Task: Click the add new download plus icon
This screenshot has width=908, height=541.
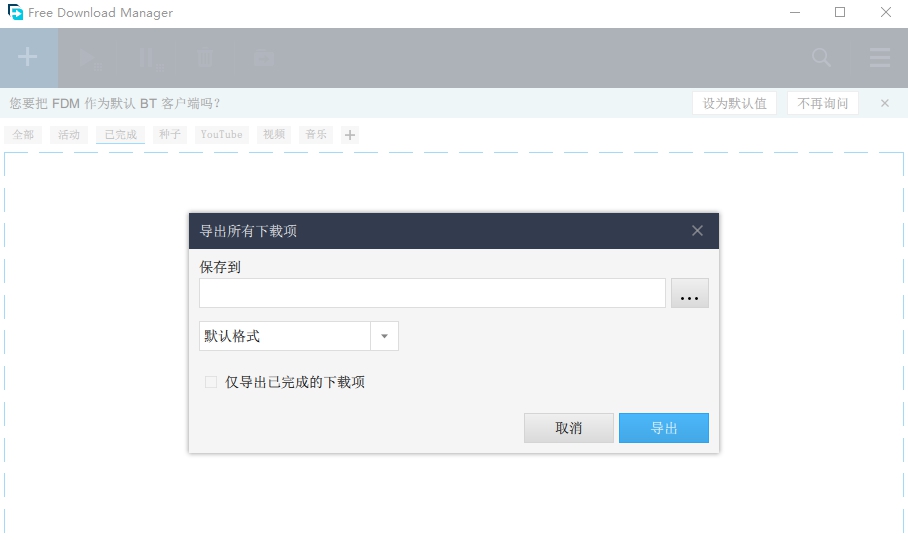Action: coord(28,57)
